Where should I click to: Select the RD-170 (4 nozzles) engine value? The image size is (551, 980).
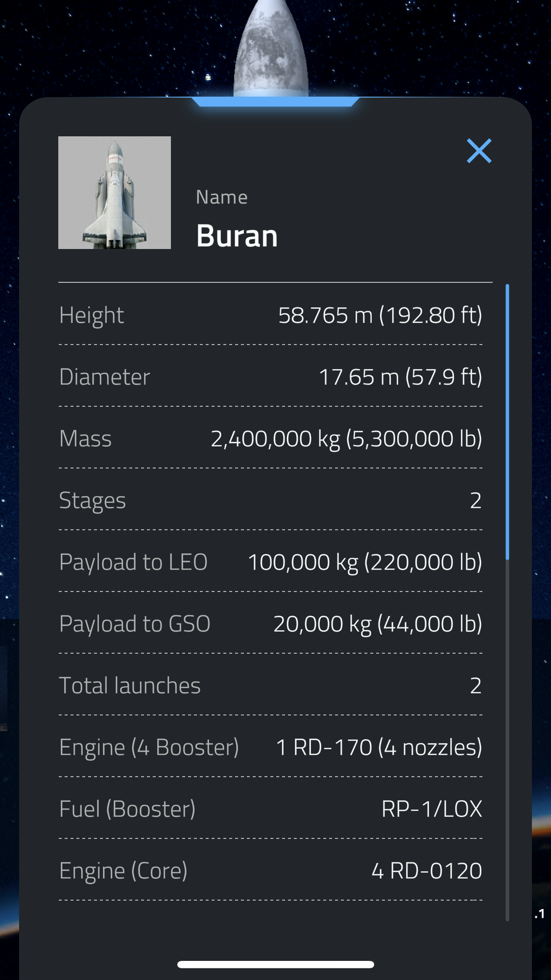coord(378,747)
